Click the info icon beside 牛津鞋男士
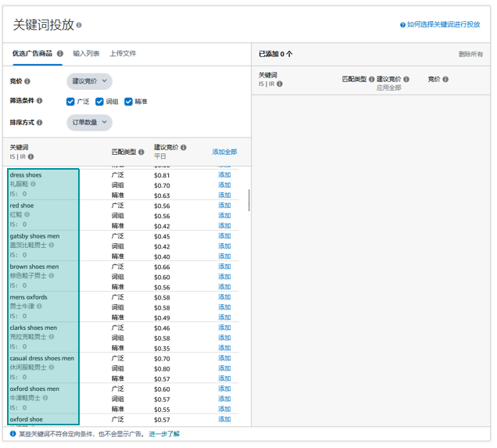Image resolution: width=497 pixels, height=448 pixels. click(x=45, y=398)
